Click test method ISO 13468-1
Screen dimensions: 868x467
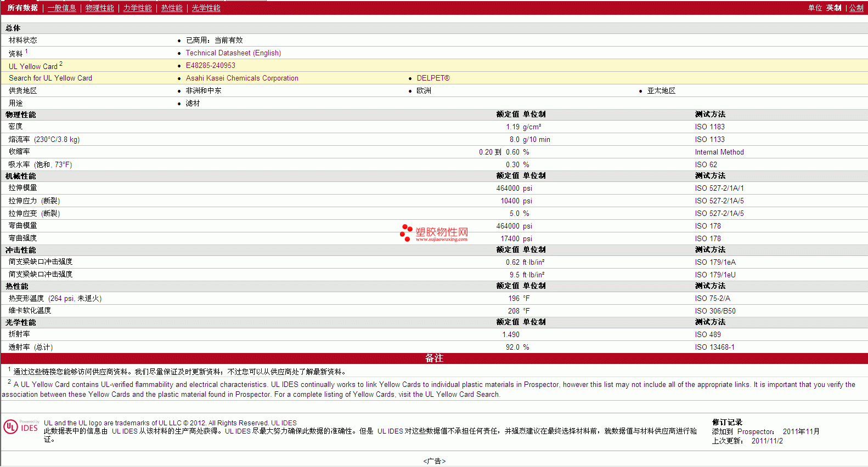pos(715,347)
